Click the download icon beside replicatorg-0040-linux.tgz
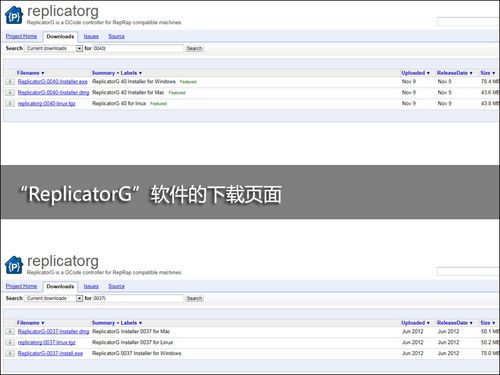Screen dimensions: 500x375 (10, 104)
